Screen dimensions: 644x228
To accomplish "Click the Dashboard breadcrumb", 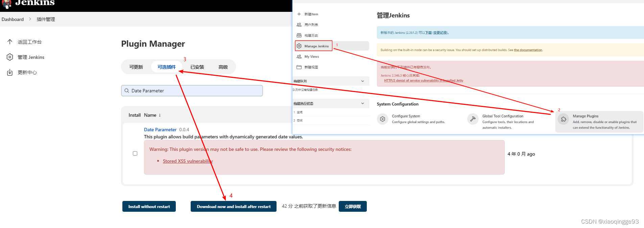I will (x=13, y=19).
